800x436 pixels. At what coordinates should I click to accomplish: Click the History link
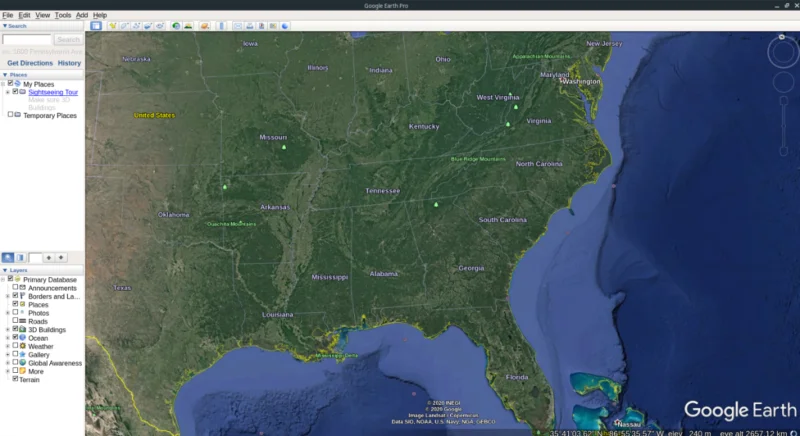[69, 63]
